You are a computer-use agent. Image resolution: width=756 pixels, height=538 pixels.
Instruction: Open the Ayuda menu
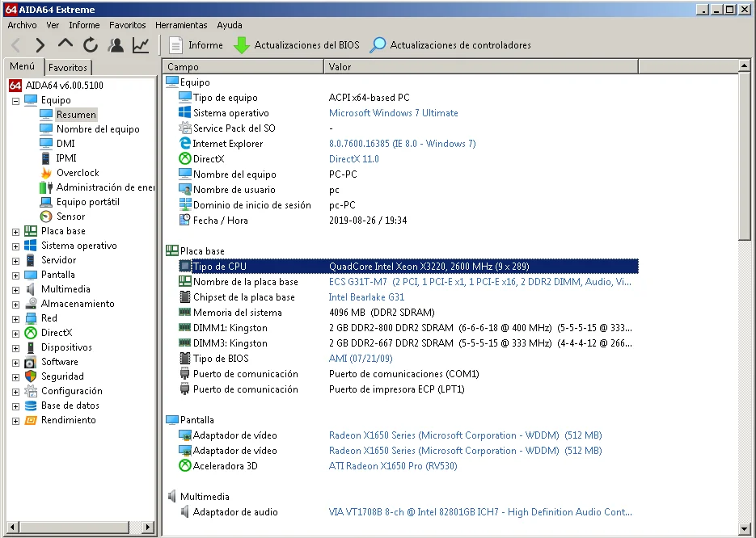[230, 25]
